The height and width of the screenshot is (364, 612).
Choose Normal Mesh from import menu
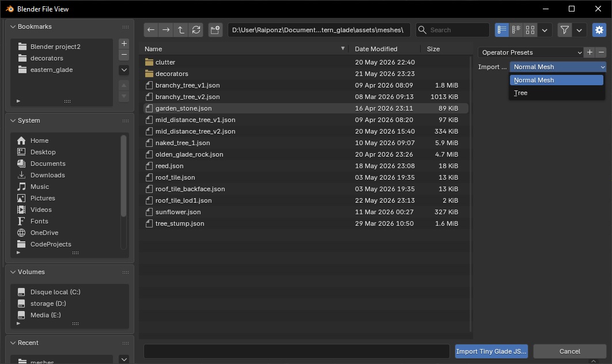[x=557, y=80]
